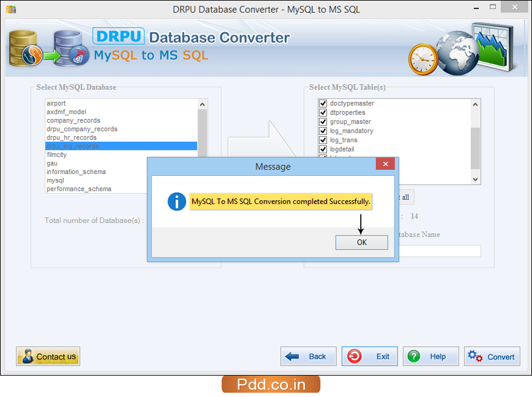This screenshot has width=532, height=397.
Task: Open the Contact us button
Action: (48, 356)
